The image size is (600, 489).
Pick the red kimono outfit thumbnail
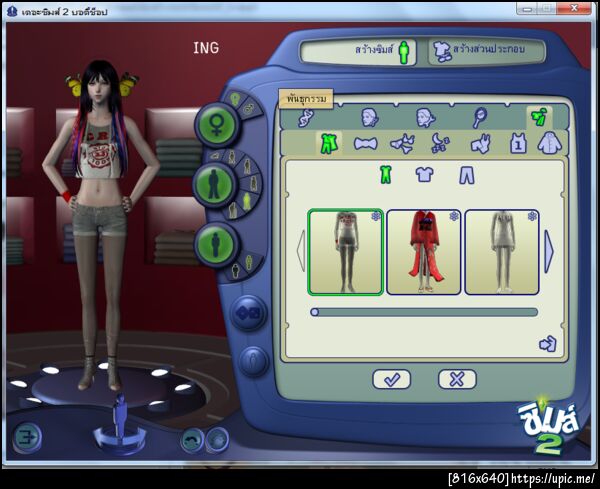click(424, 252)
